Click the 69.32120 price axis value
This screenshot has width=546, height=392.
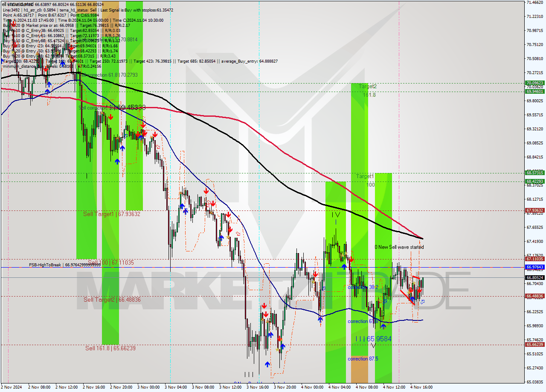(535, 129)
